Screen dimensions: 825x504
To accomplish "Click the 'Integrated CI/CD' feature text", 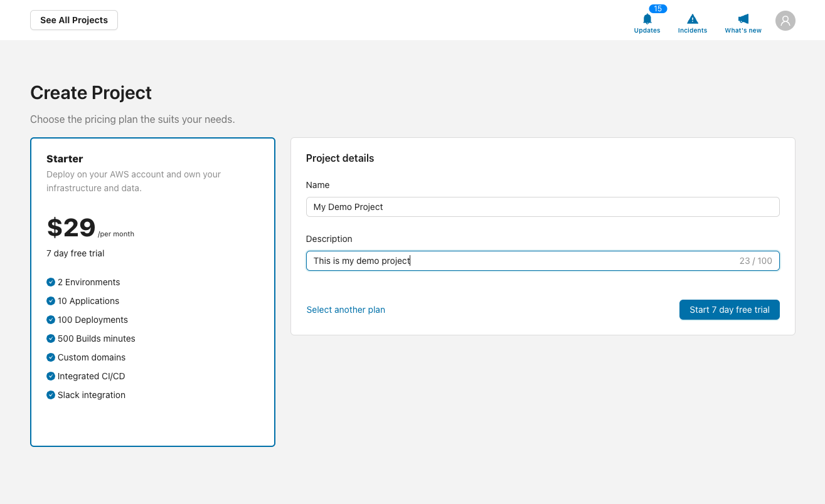I will pyautogui.click(x=92, y=376).
